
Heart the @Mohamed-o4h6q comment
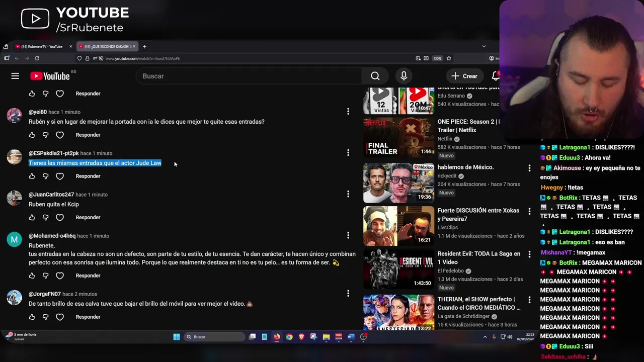click(60, 276)
